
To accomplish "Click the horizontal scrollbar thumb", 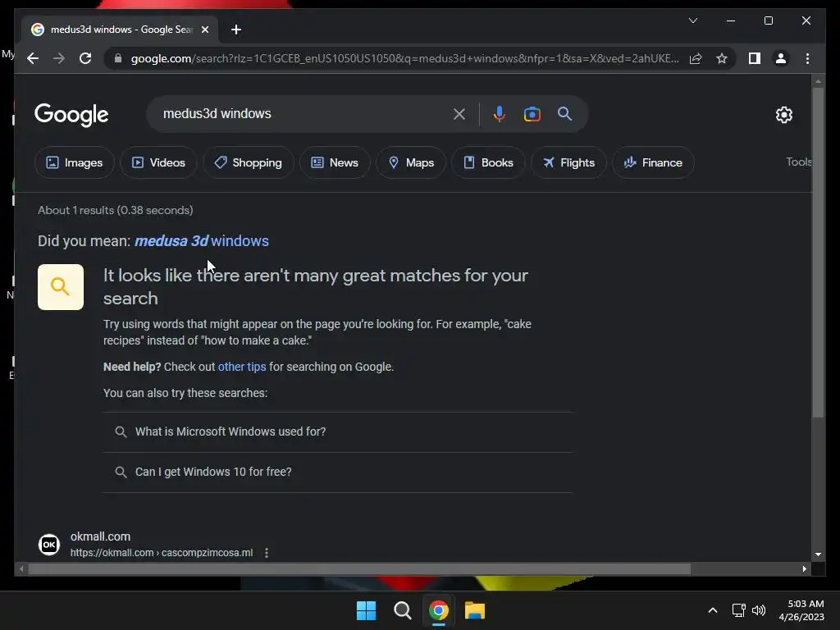I will coord(359,569).
